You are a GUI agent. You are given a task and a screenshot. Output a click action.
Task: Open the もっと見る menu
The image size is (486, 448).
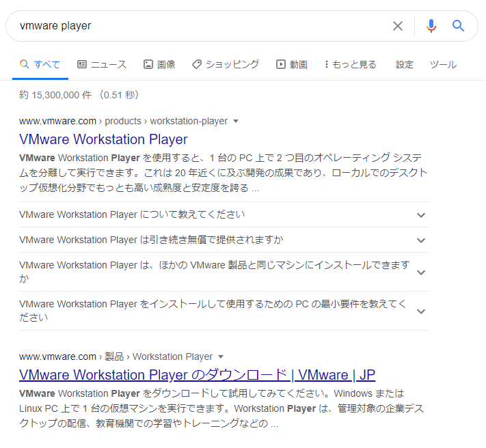[x=351, y=64]
